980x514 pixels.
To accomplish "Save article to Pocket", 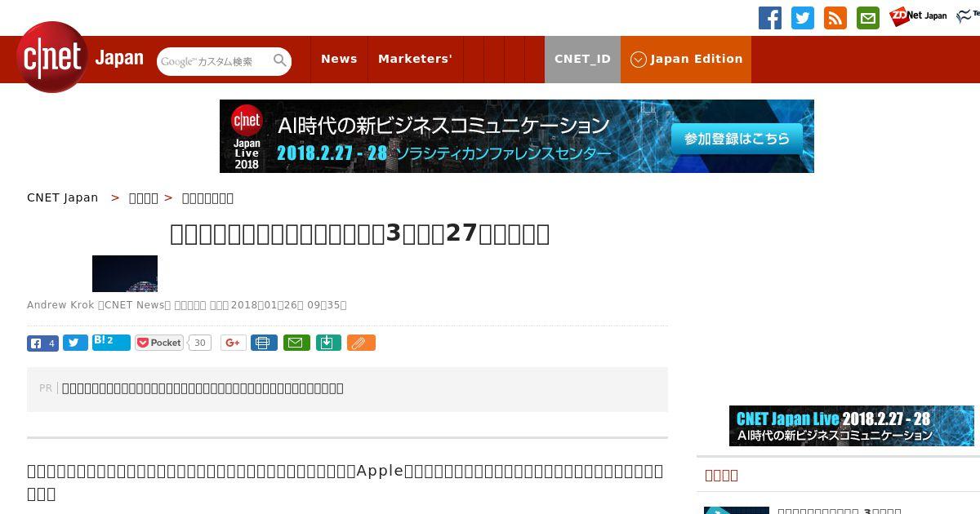I will pos(159,343).
